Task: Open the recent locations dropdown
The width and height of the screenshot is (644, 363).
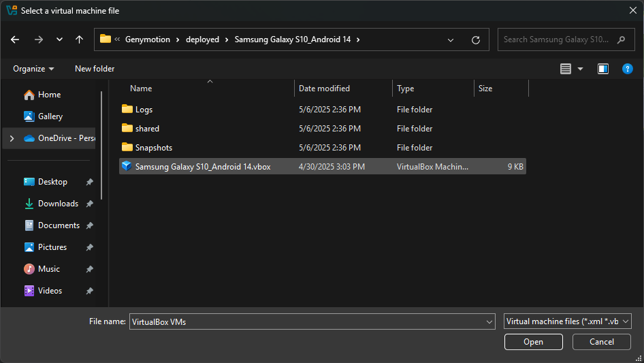Action: (59, 40)
